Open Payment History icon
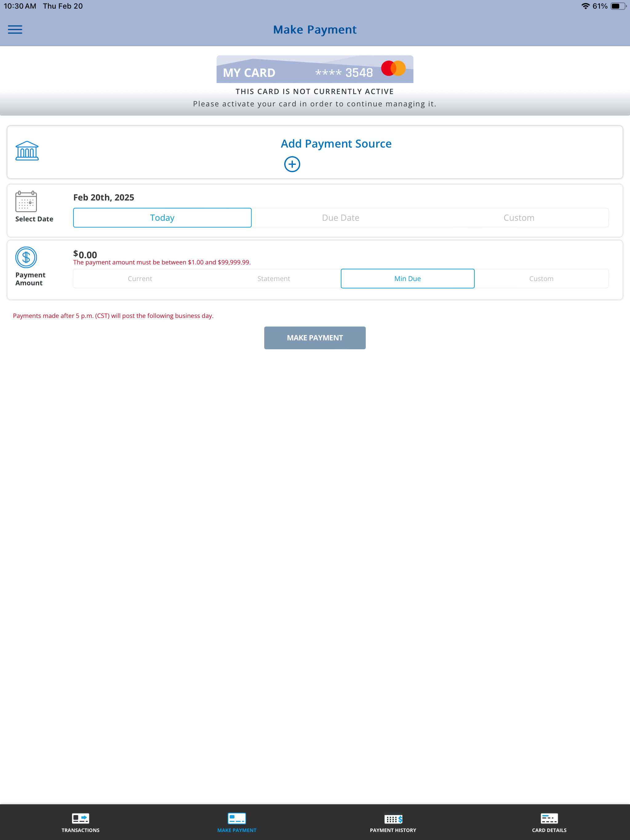This screenshot has height=840, width=630. tap(393, 818)
